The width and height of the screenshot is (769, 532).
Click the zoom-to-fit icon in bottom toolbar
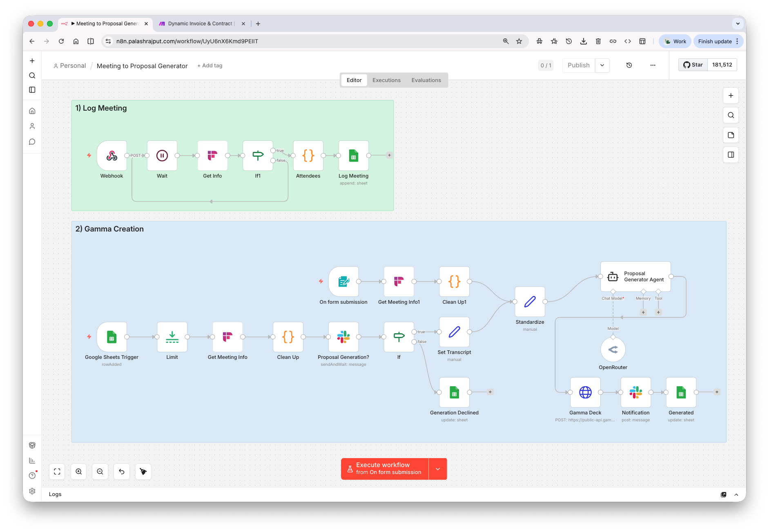point(57,472)
